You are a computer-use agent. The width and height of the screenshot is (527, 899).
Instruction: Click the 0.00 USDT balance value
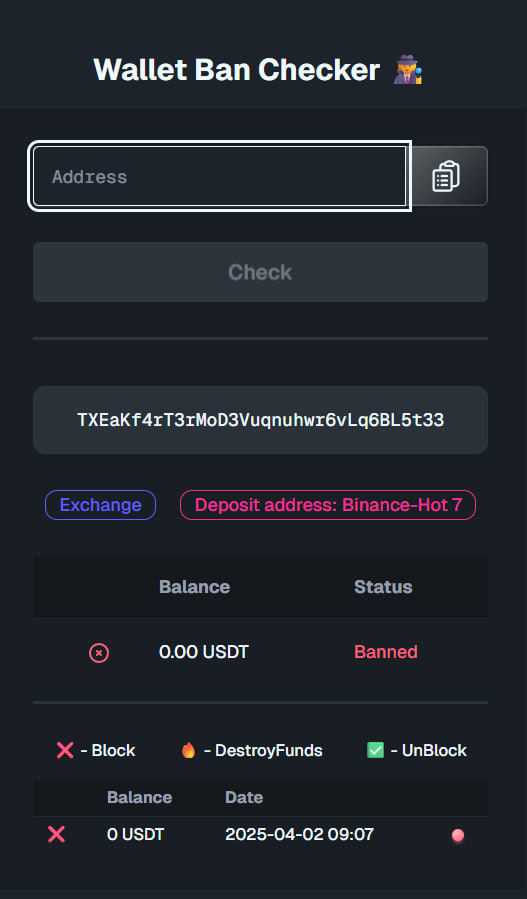coord(204,652)
